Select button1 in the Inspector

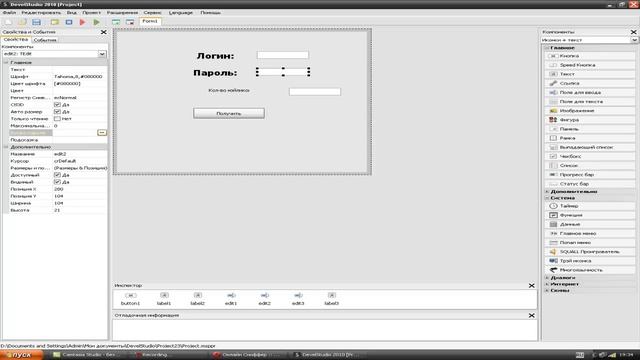click(131, 299)
